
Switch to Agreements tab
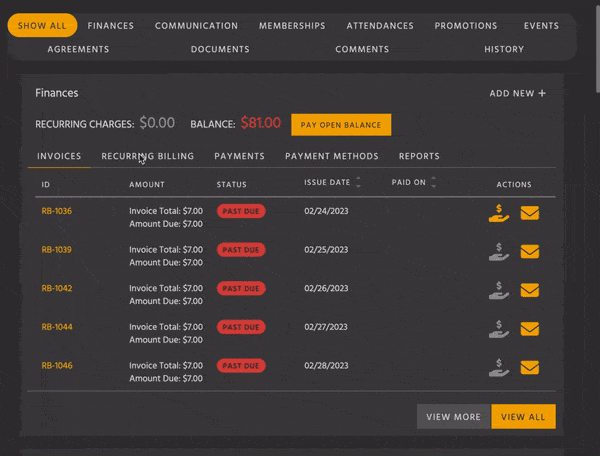(x=78, y=49)
